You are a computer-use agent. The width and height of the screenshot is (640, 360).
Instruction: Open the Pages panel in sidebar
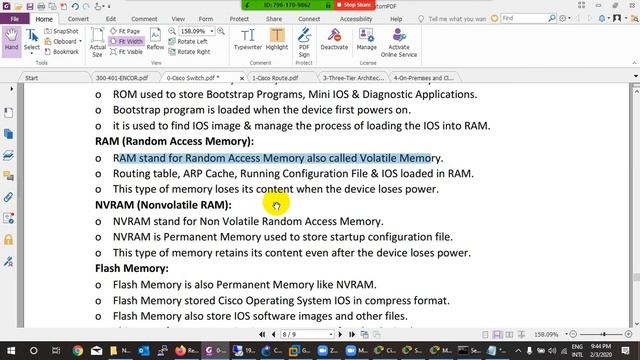click(x=8, y=134)
